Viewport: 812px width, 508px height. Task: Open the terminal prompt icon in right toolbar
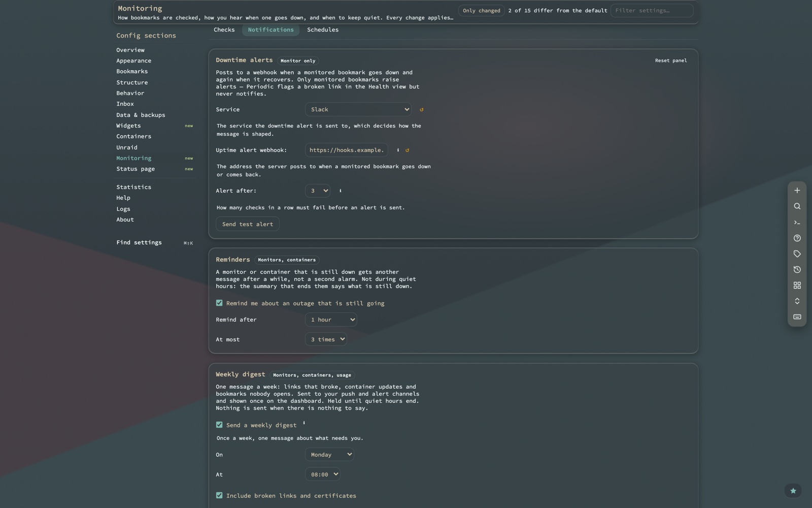(797, 223)
